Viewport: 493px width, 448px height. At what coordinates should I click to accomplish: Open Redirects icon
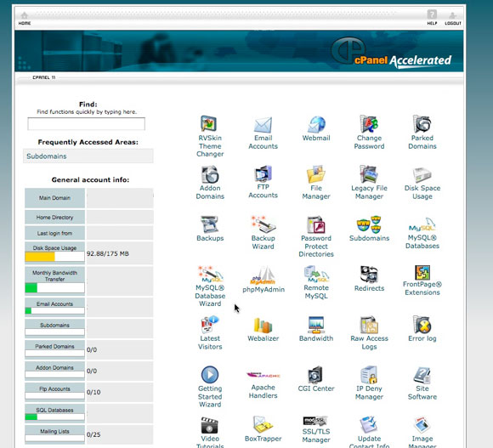369,274
